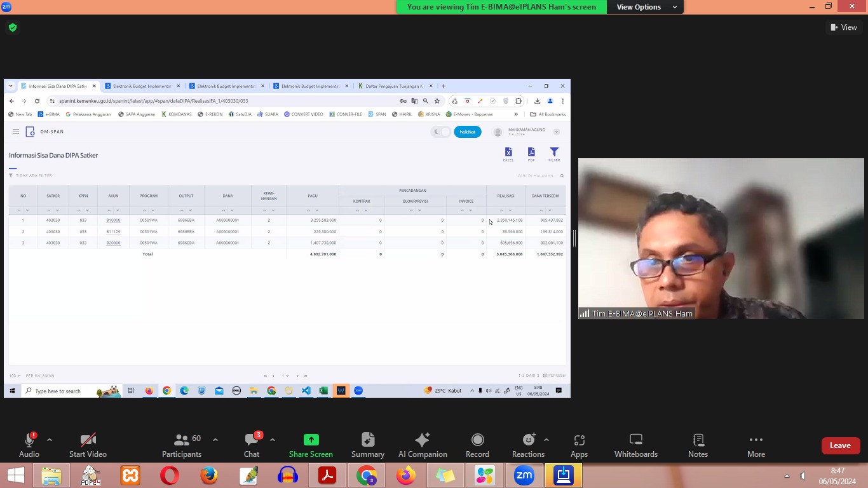Image resolution: width=868 pixels, height=488 pixels.
Task: Switch to Daftar Pengajuan Tunjangan tab
Action: pos(395,86)
